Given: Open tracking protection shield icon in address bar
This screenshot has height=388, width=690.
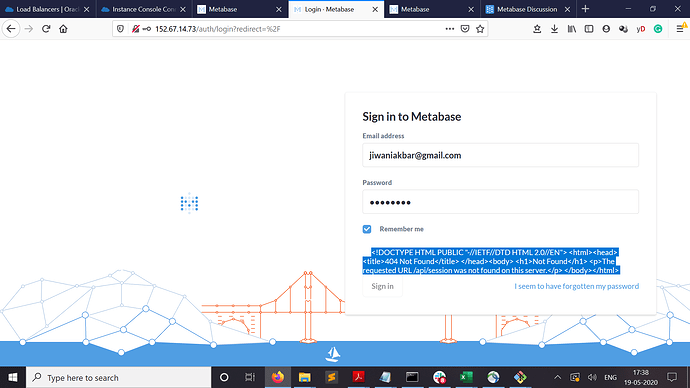Looking at the screenshot, I should click(120, 29).
